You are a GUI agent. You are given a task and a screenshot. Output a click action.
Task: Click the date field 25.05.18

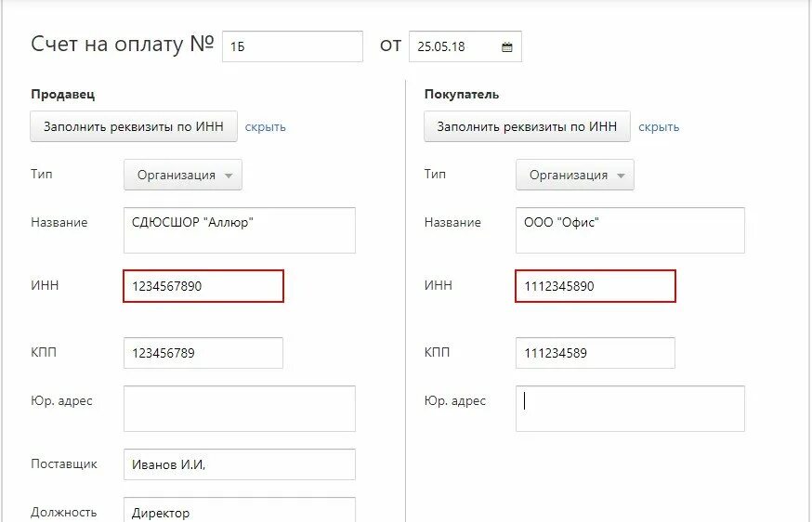pos(465,46)
